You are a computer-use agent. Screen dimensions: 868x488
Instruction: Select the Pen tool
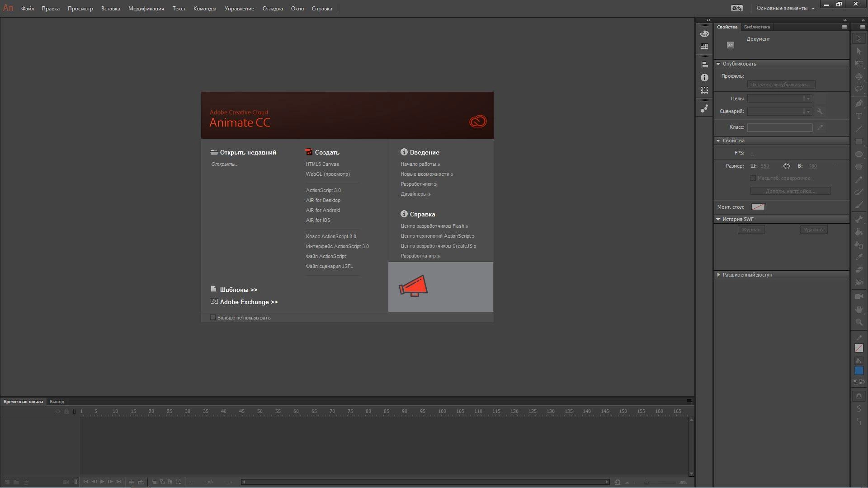tap(859, 103)
